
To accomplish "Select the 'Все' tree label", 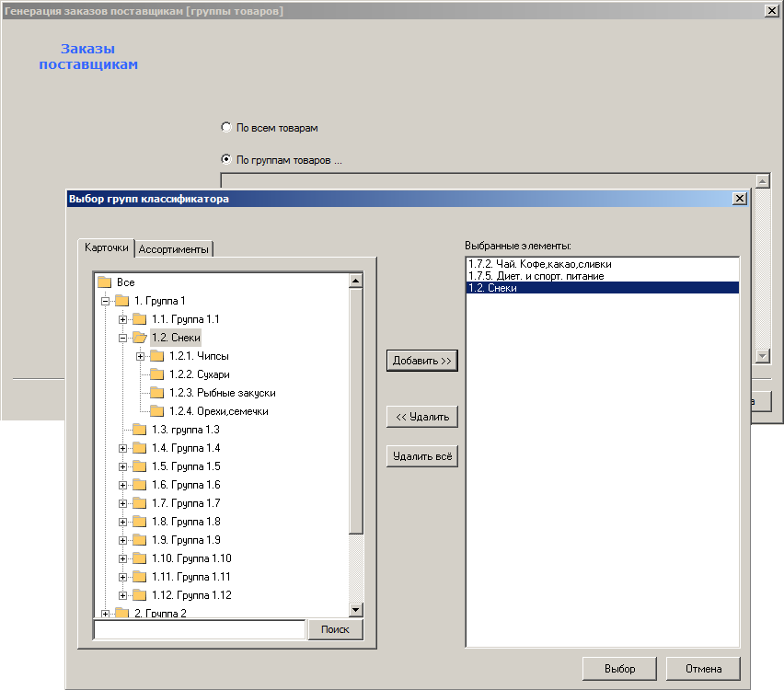I will [x=126, y=282].
